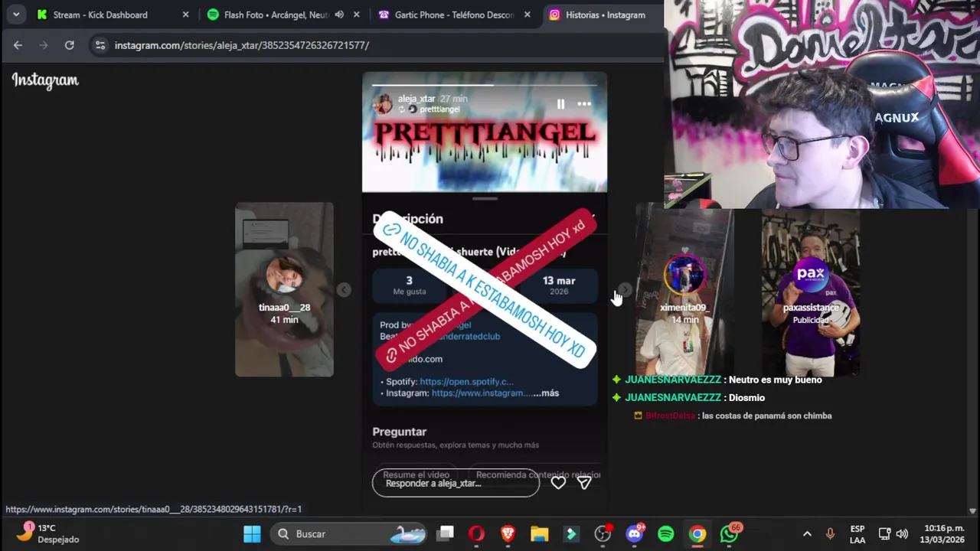Open Spotify from taskbar

pos(666,533)
